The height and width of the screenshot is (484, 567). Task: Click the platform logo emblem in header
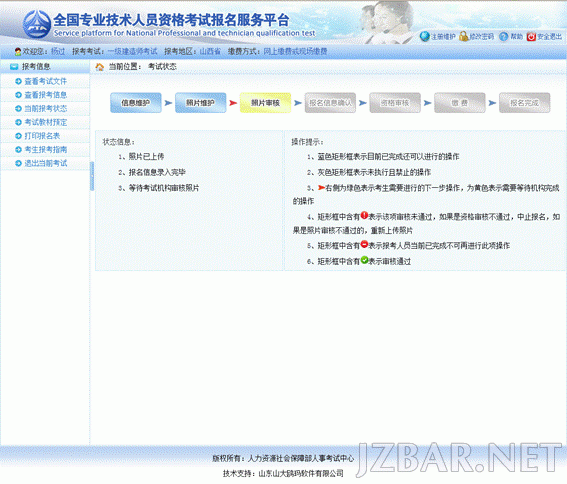tap(37, 24)
